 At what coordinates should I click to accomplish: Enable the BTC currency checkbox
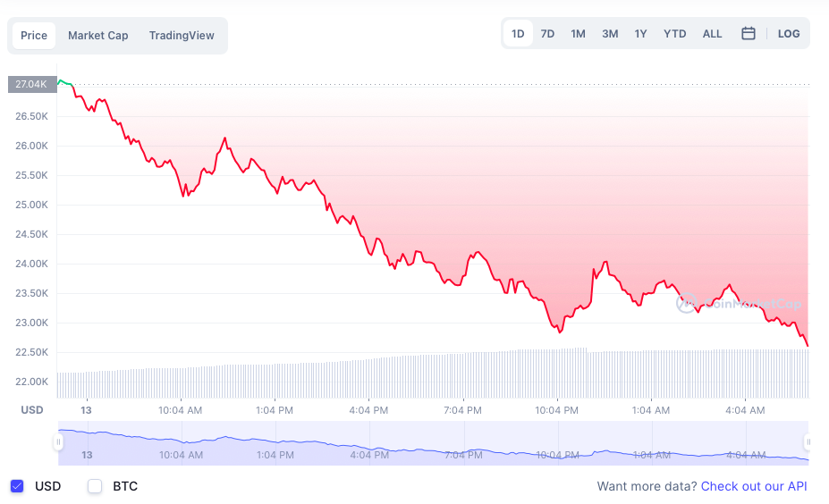click(x=95, y=486)
